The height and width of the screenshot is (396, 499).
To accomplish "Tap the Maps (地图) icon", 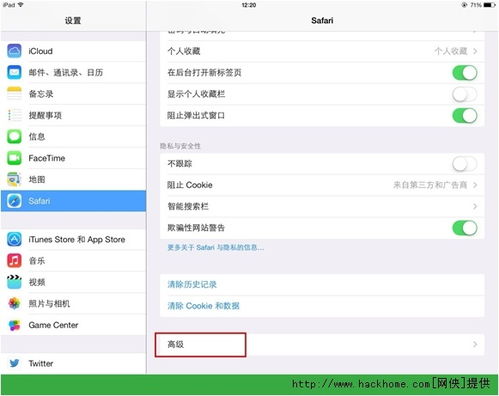I will 14,179.
